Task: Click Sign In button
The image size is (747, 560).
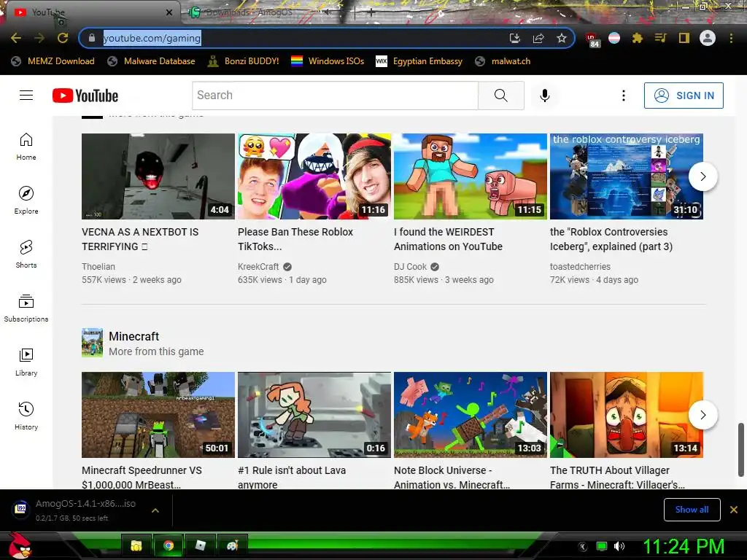Action: click(684, 96)
